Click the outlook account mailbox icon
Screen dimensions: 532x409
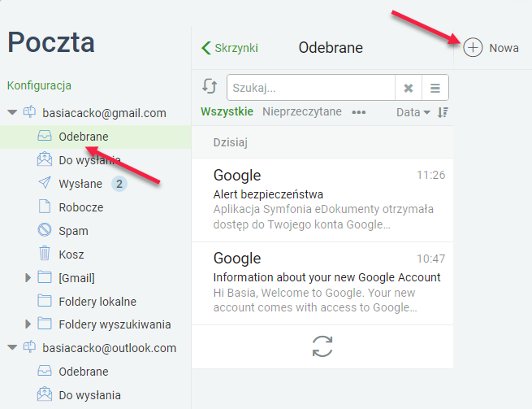(29, 347)
